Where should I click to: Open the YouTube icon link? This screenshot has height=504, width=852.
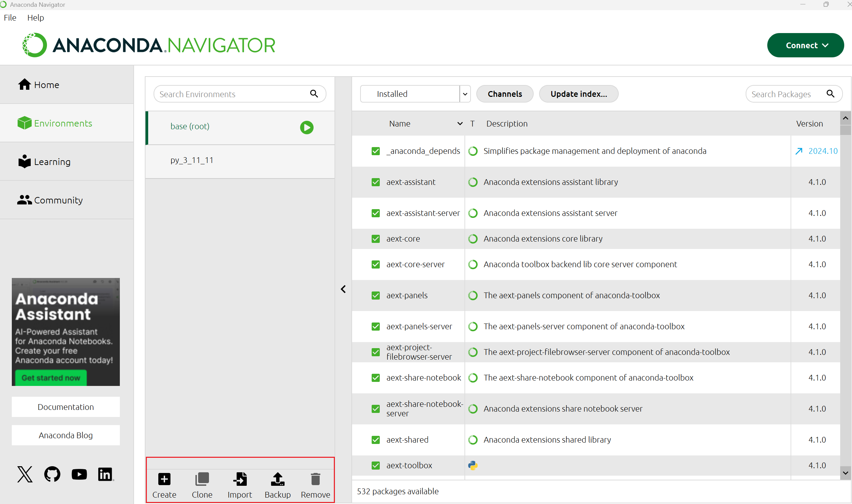click(x=79, y=474)
